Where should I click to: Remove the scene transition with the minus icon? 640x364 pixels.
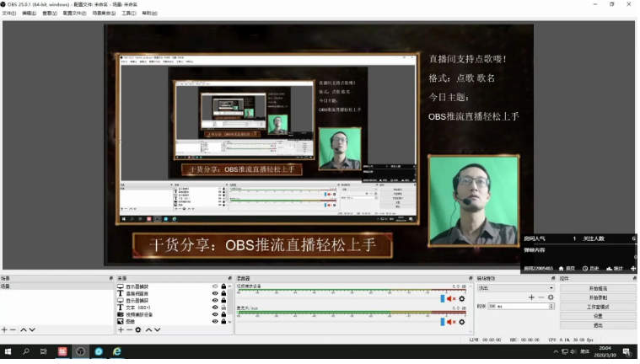coord(541,297)
